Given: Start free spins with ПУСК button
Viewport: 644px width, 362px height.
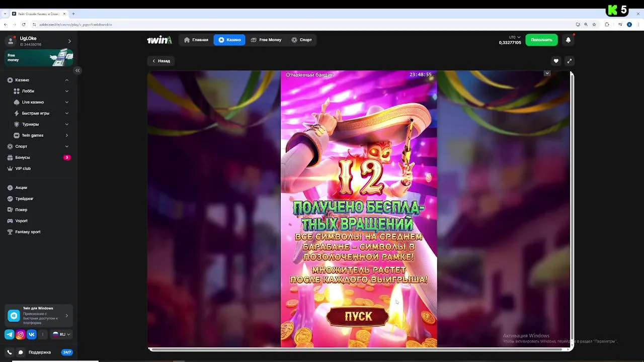Looking at the screenshot, I should [358, 316].
